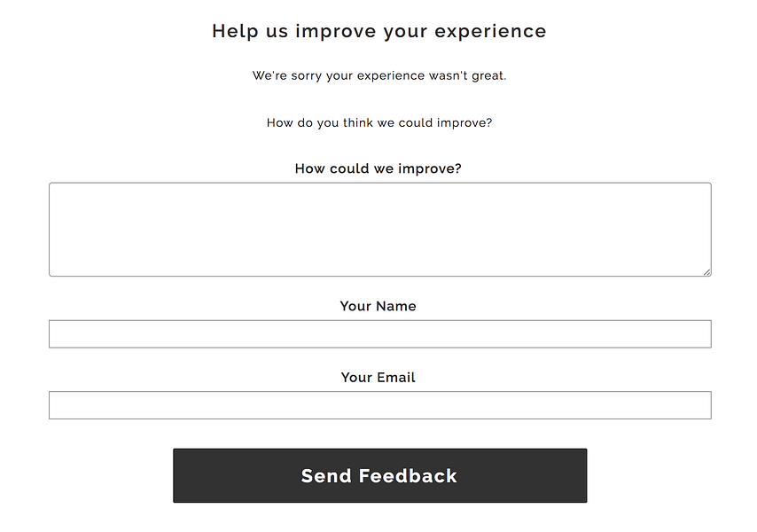The height and width of the screenshot is (532, 757).
Task: Click the Help us improve your experience heading
Action: 378,30
